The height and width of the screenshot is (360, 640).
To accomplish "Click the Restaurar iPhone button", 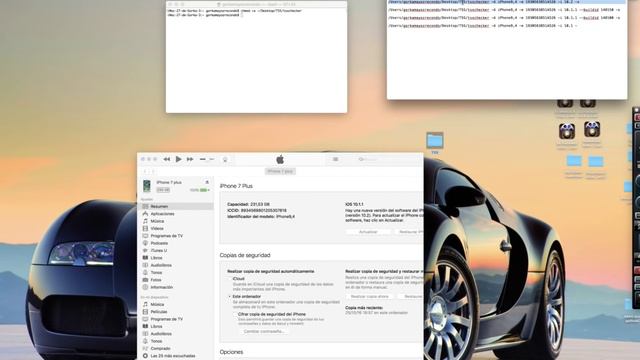I will pyautogui.click(x=409, y=232).
